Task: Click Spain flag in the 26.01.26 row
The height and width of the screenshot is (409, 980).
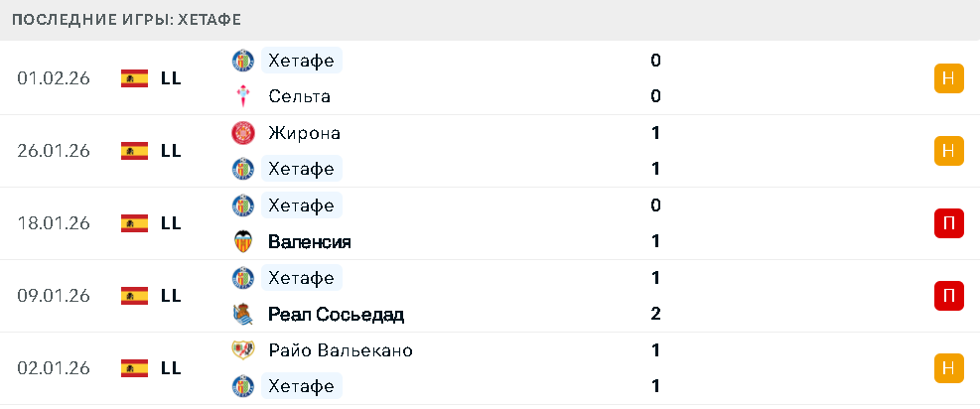Action: point(134,151)
